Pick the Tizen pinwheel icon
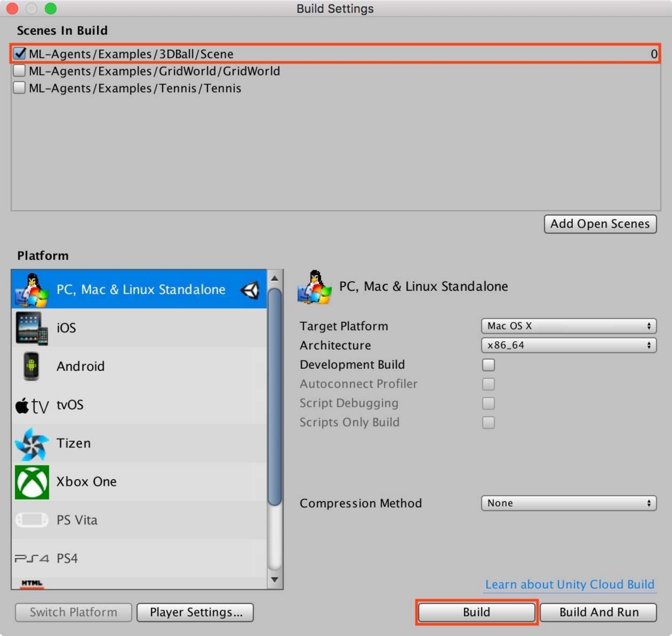Image resolution: width=672 pixels, height=636 pixels. tap(31, 444)
